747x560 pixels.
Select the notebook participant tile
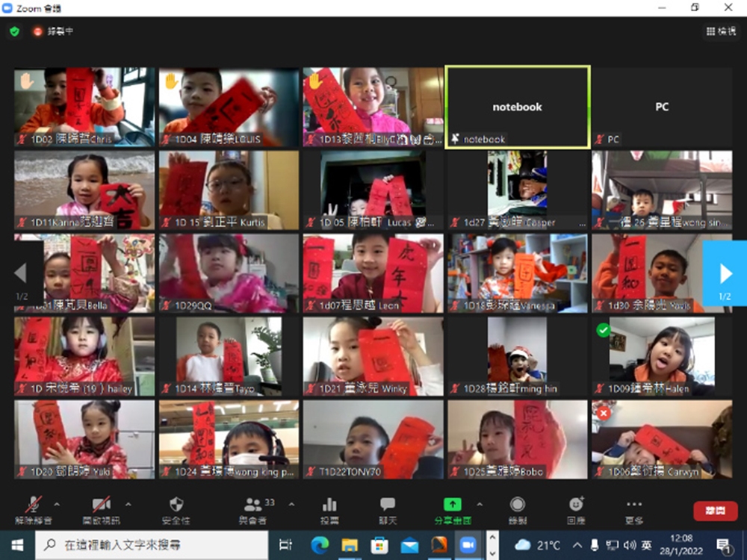click(518, 107)
